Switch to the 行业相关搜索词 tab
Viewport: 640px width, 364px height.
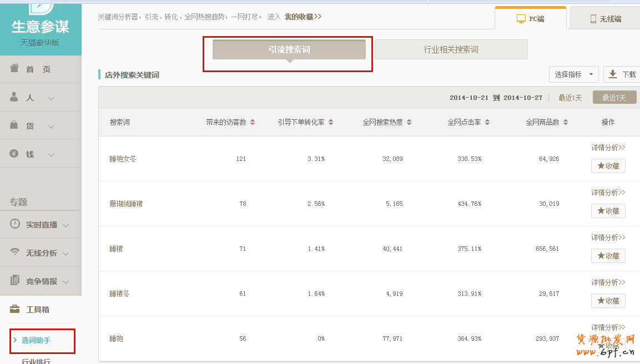451,49
